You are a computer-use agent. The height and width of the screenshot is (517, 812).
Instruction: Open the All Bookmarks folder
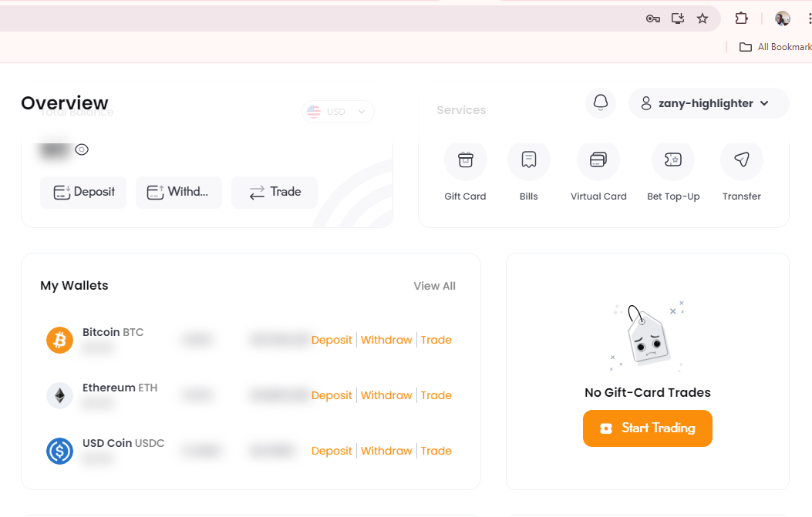coord(775,47)
